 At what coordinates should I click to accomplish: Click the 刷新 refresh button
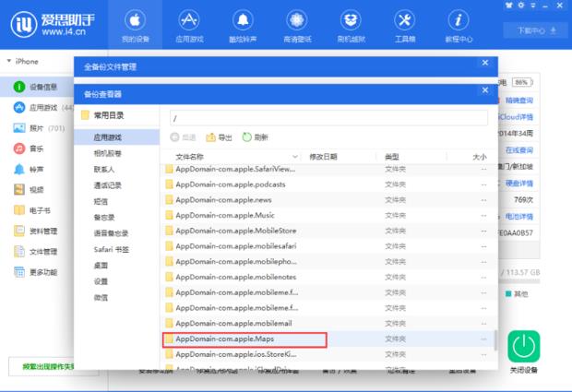click(255, 137)
